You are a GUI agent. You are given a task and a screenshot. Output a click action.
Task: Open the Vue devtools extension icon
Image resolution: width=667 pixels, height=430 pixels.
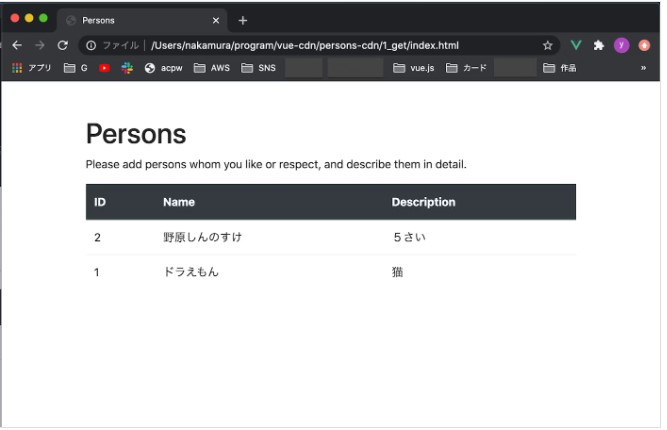pos(577,45)
